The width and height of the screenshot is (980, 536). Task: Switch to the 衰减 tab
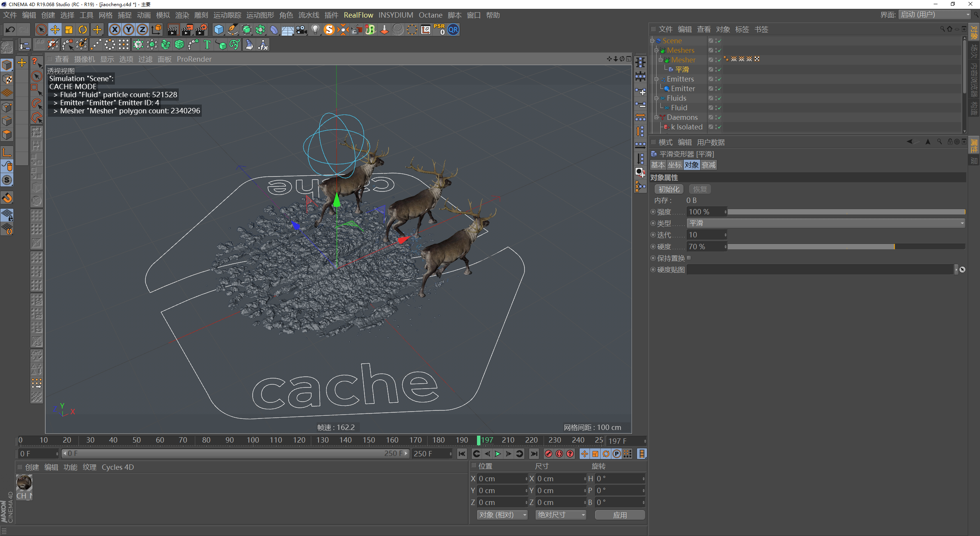pyautogui.click(x=708, y=165)
